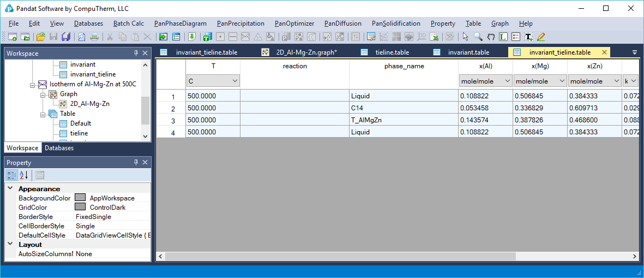The image size is (644, 278).
Task: Toggle Categorized view in Property panel
Action: click(11, 175)
